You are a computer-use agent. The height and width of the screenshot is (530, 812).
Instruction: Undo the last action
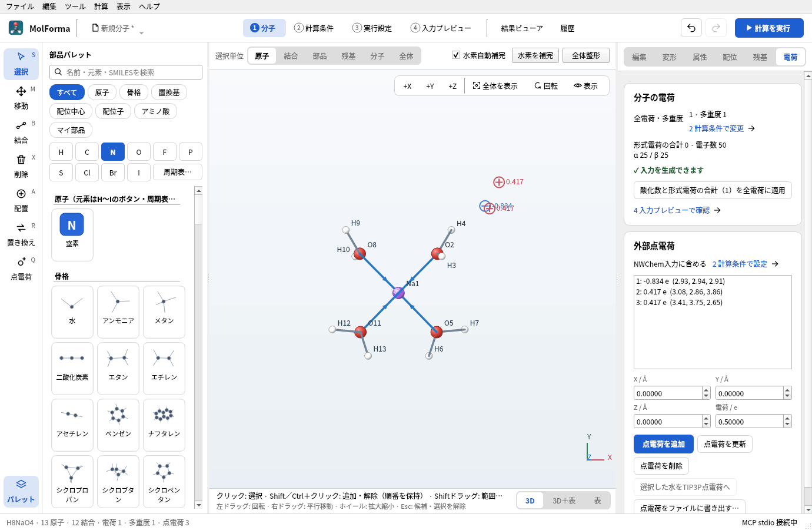691,28
